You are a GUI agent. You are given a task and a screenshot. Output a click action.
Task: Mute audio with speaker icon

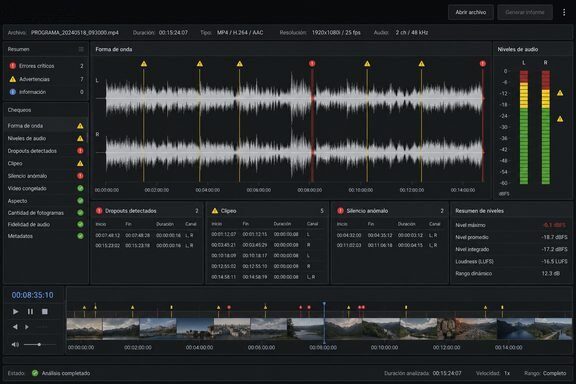(15, 344)
